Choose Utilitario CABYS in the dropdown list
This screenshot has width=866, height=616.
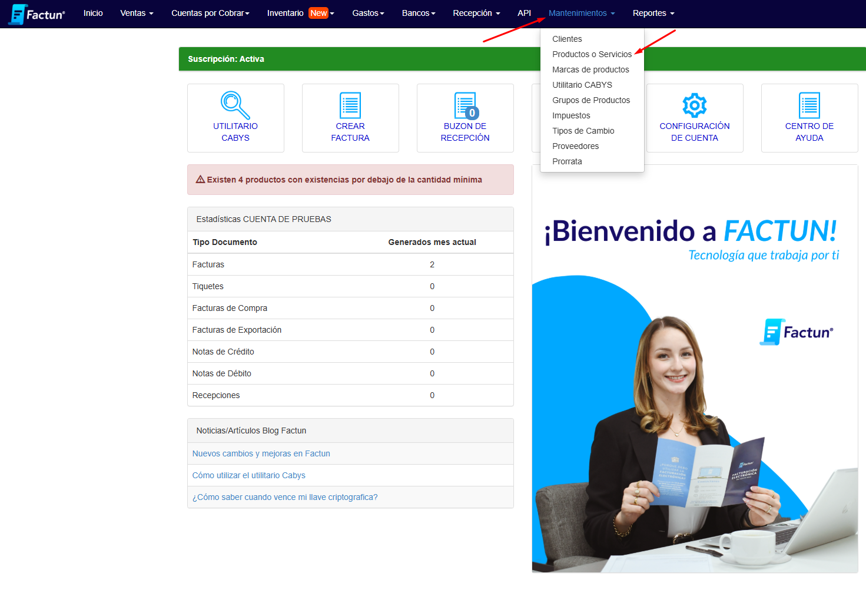point(592,85)
